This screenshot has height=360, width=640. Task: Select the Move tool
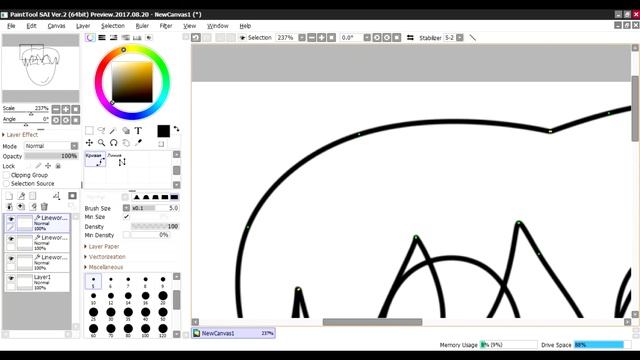tap(89, 143)
